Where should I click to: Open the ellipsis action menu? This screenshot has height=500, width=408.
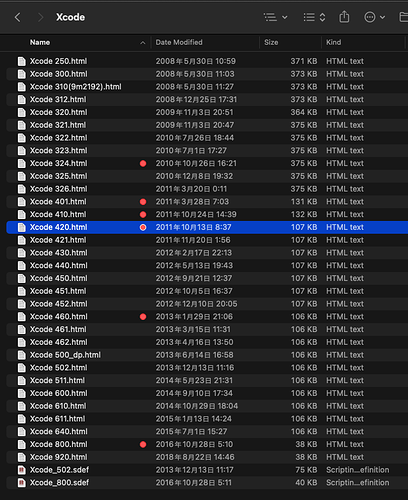coord(374,17)
